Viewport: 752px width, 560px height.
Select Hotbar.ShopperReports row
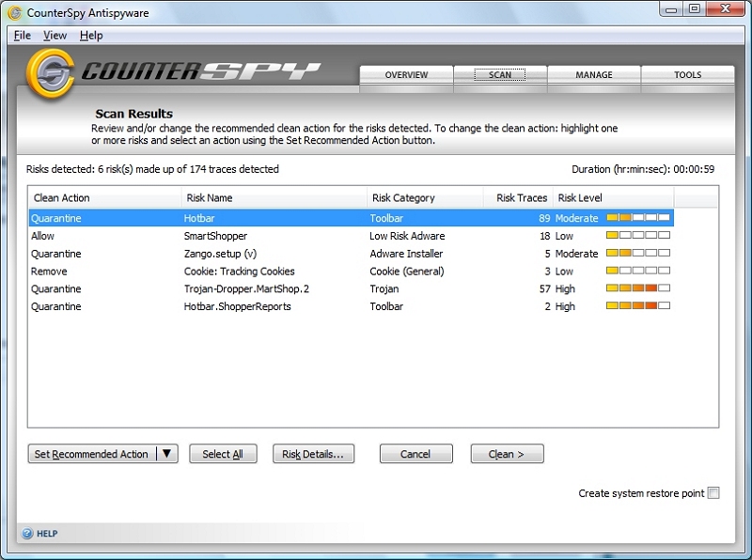[351, 306]
